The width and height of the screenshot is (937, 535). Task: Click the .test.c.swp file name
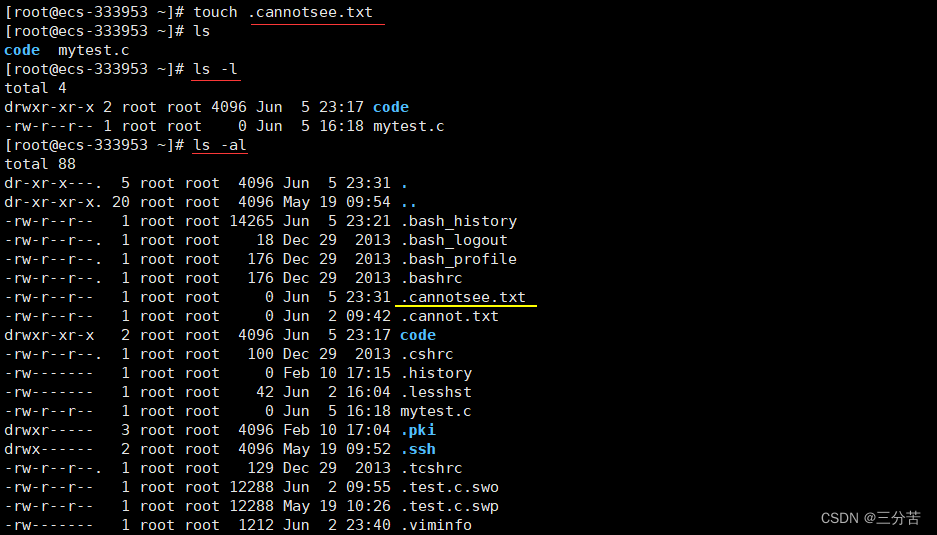click(x=449, y=506)
